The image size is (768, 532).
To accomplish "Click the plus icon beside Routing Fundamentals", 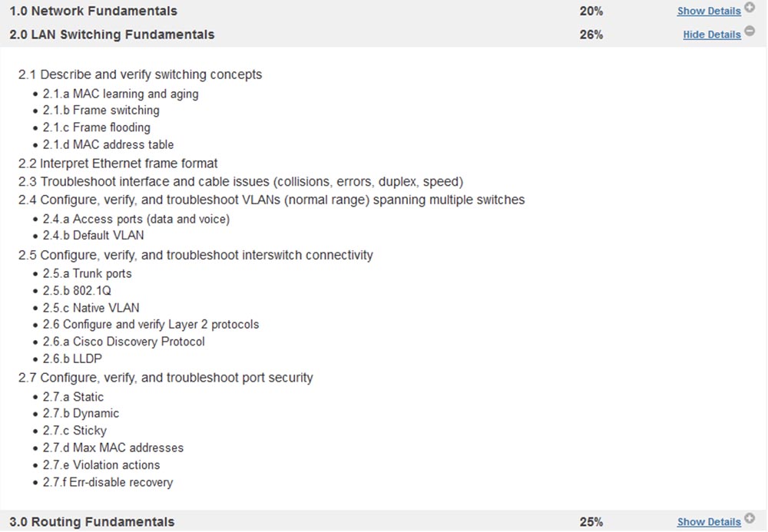I will click(750, 520).
